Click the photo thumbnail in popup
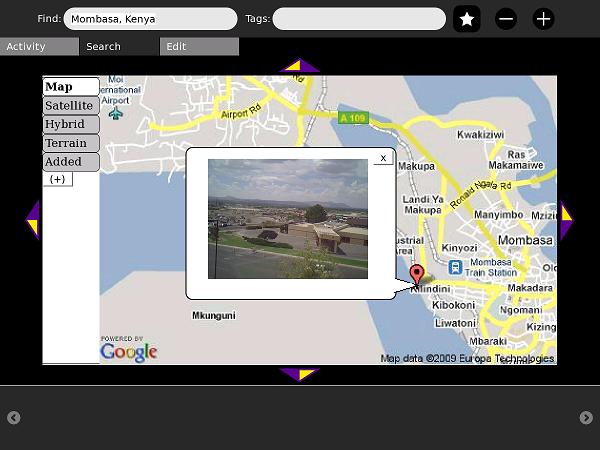This screenshot has width=600, height=450. tap(288, 219)
